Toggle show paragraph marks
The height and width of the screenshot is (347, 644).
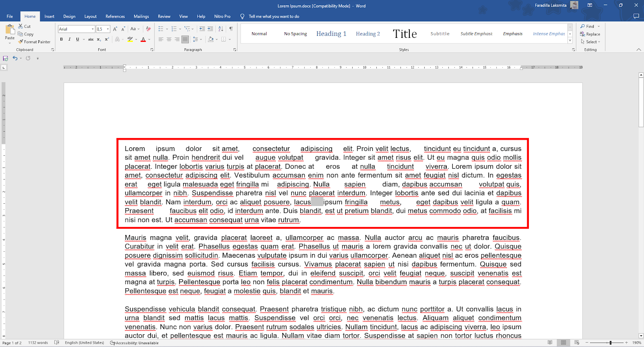coord(231,29)
